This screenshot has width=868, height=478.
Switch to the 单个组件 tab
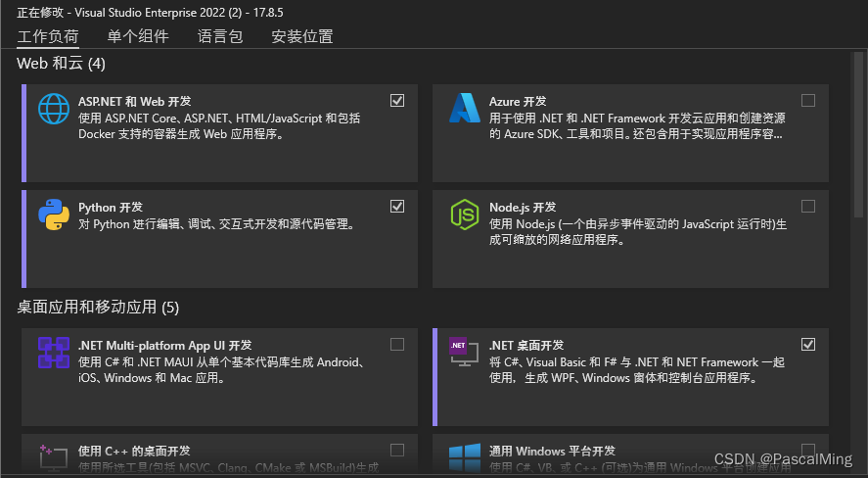coord(138,36)
